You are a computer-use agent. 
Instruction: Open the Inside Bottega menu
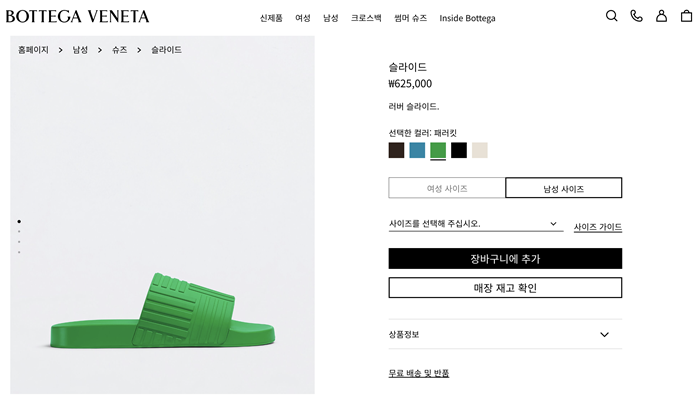pos(467,18)
